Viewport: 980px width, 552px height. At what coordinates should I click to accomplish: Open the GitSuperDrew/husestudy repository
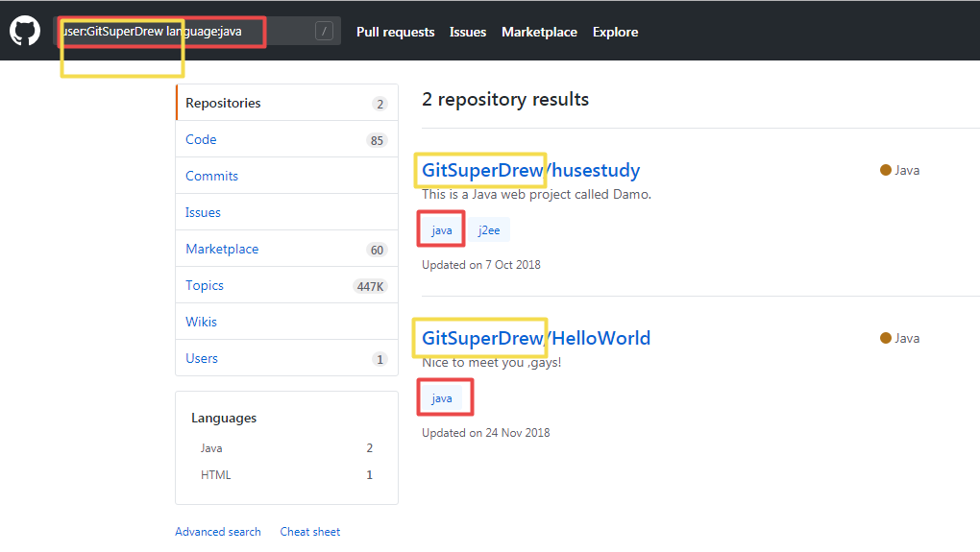coord(530,170)
